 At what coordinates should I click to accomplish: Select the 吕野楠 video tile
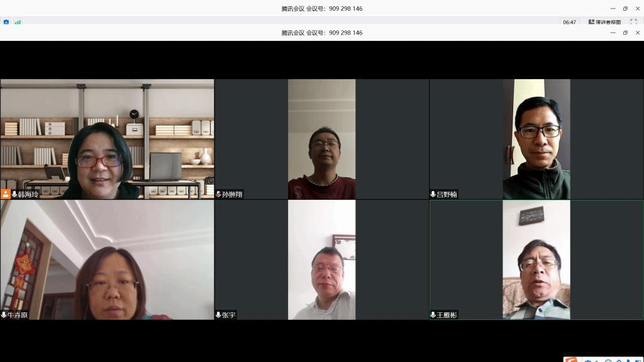coord(536,138)
